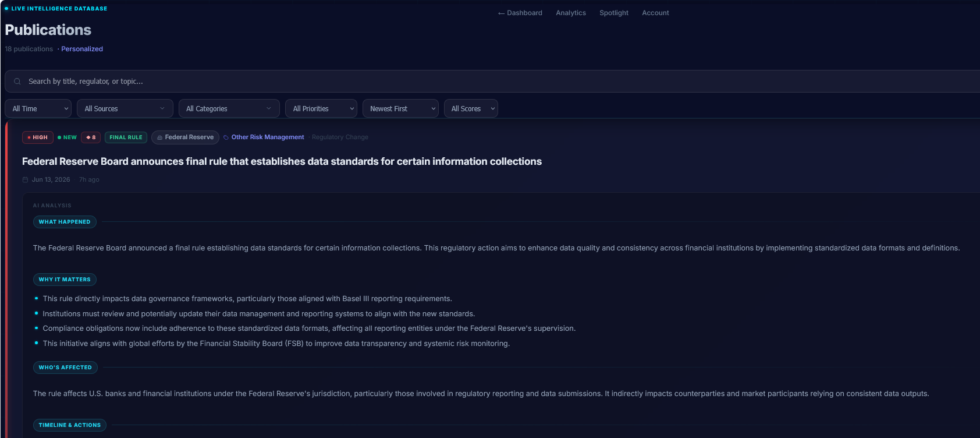Click the 7h ago timestamp
The image size is (980, 438).
click(x=89, y=180)
